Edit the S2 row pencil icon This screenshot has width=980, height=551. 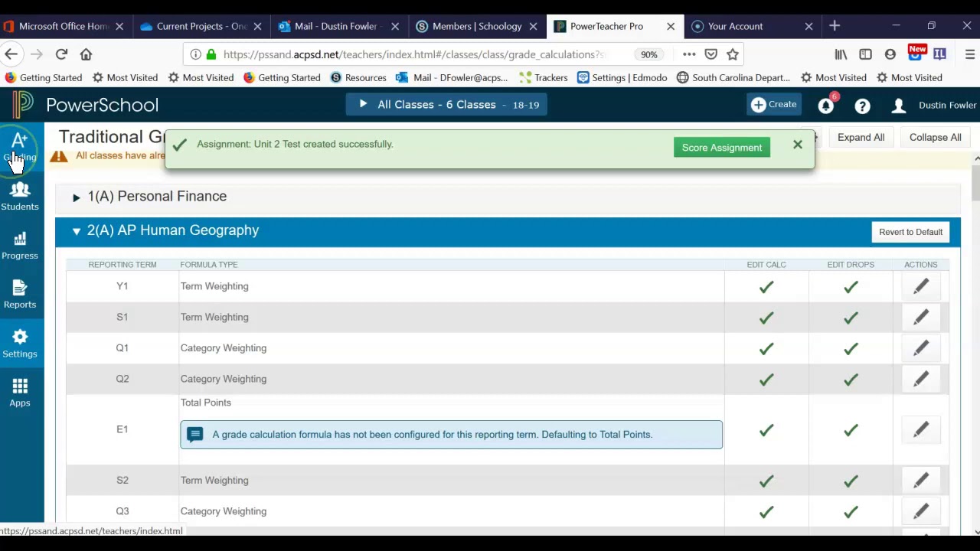921,481
